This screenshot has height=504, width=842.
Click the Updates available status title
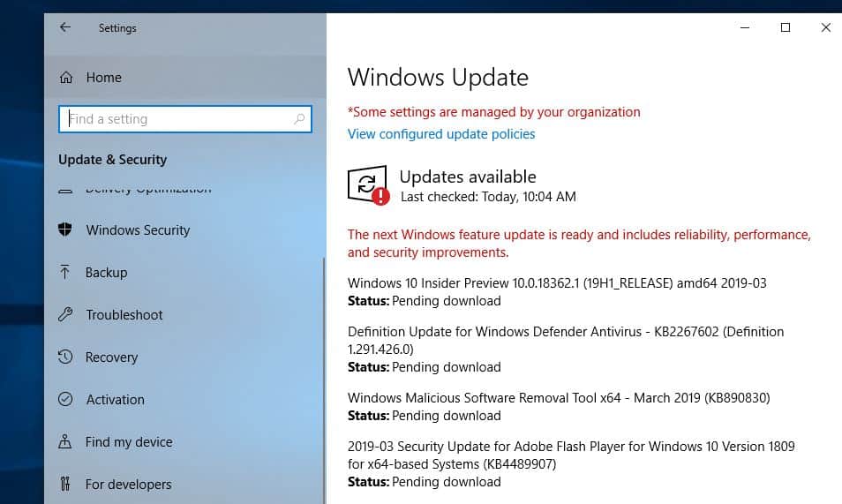(468, 177)
